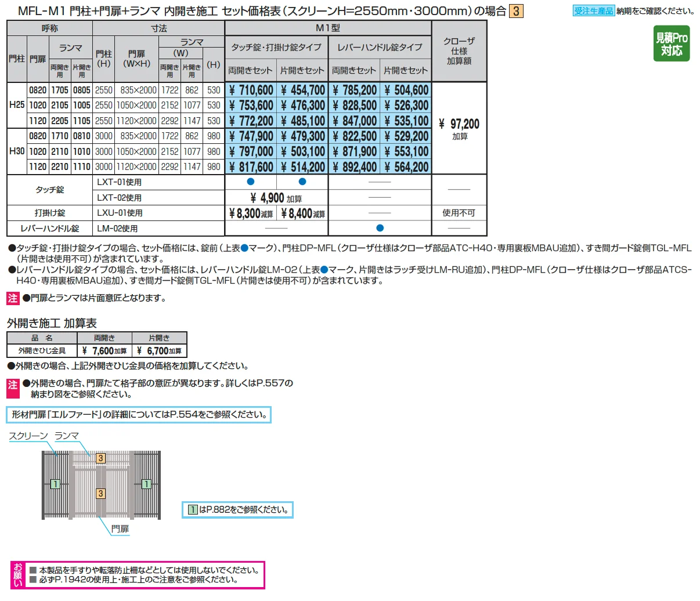The image size is (700, 601).
Task: Select price ¥892,400
Action: [x=355, y=166]
